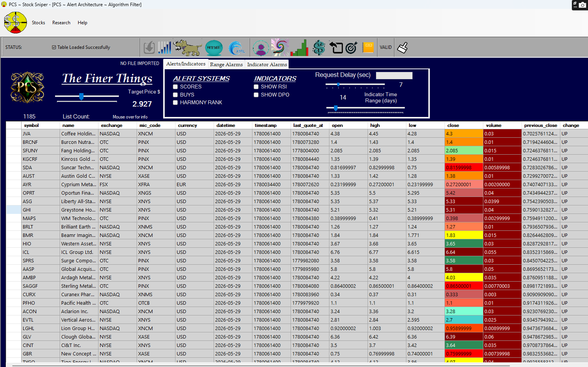Open the Research menu
This screenshot has width=588, height=367.
click(x=61, y=23)
